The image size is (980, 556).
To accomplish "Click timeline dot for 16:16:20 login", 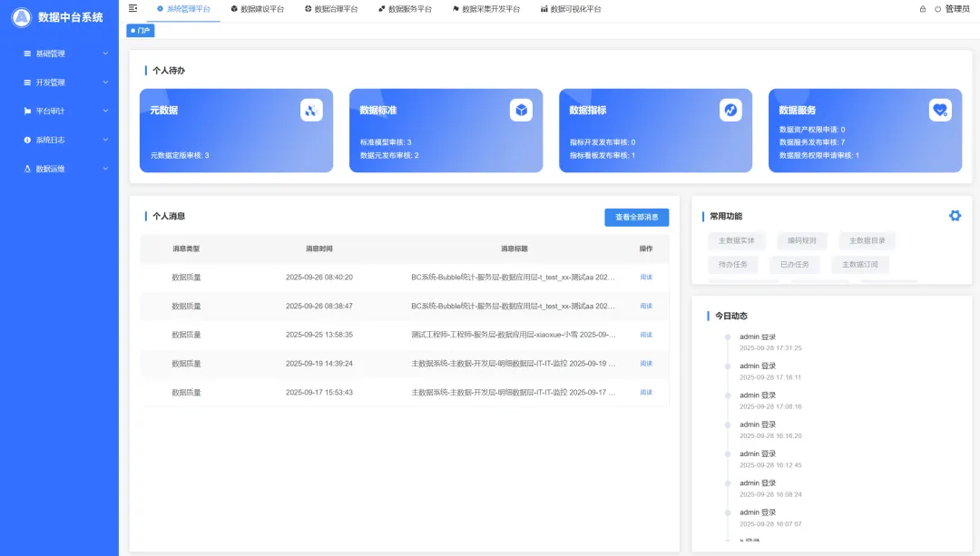I will pyautogui.click(x=728, y=424).
